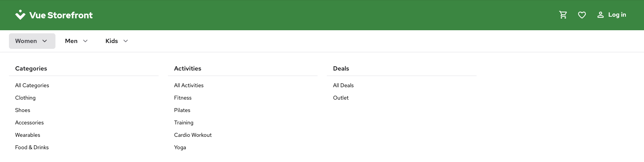Collapse the Women dropdown menu
This screenshot has height=162, width=644.
[32, 41]
